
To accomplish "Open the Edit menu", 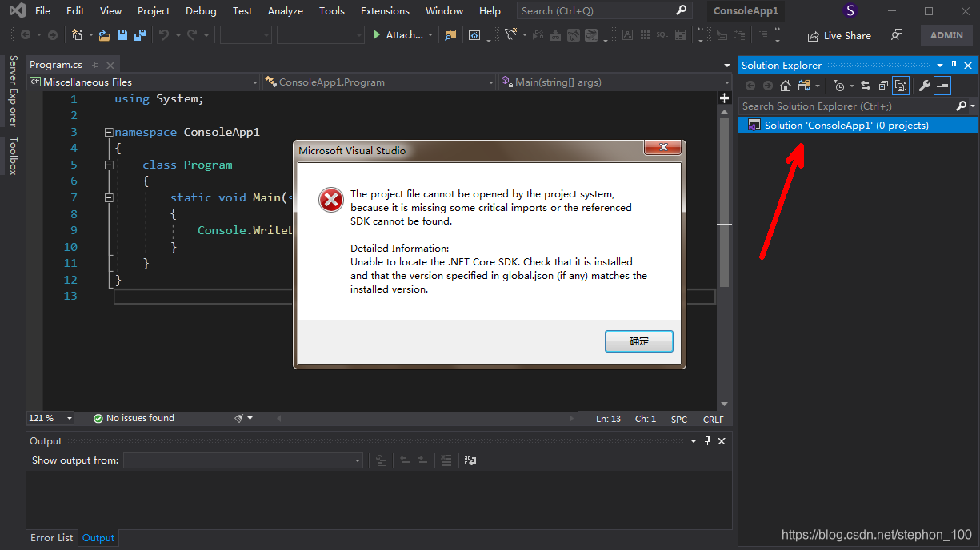I will [75, 11].
